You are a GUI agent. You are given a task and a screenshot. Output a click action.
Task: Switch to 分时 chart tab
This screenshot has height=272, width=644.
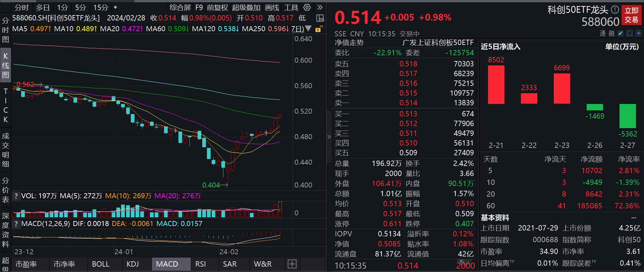coord(21,7)
